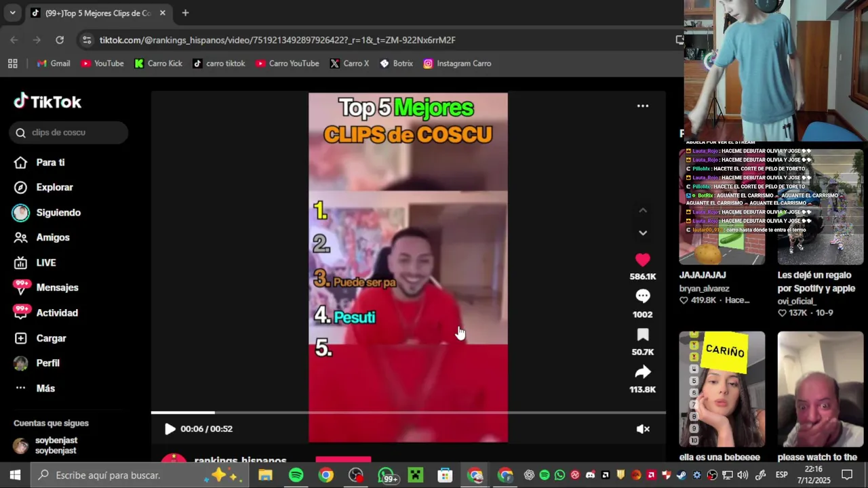Click the ovi_oficial_ username link
Screen dimensions: 868x488
[796, 301]
